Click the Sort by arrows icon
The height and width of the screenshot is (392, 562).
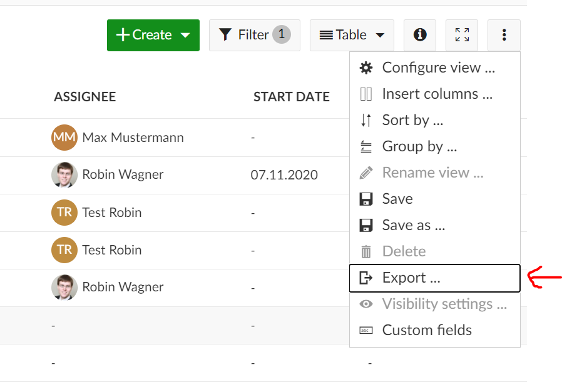[366, 120]
